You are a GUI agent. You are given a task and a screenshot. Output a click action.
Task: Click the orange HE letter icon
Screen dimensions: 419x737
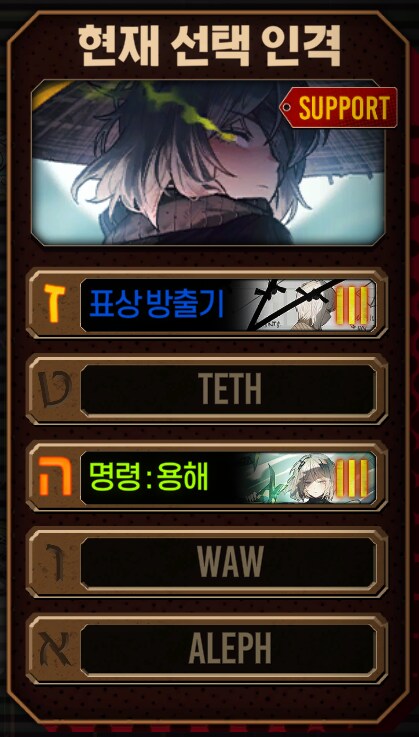55,476
